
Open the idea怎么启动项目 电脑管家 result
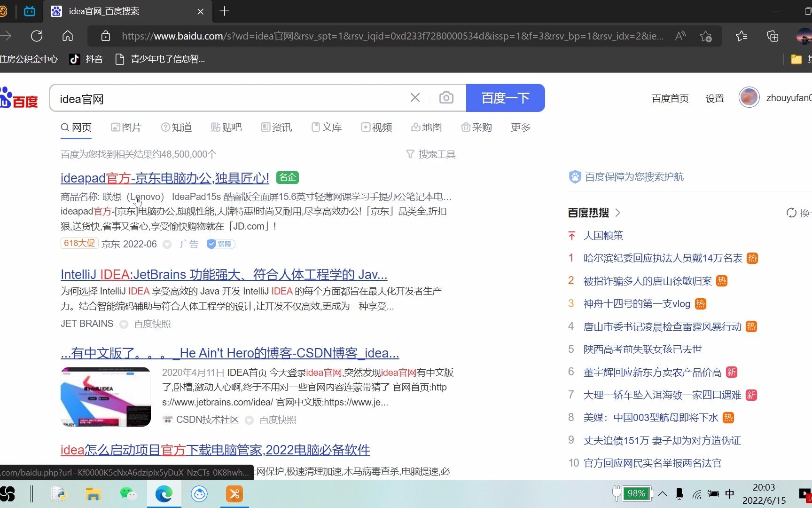point(215,450)
